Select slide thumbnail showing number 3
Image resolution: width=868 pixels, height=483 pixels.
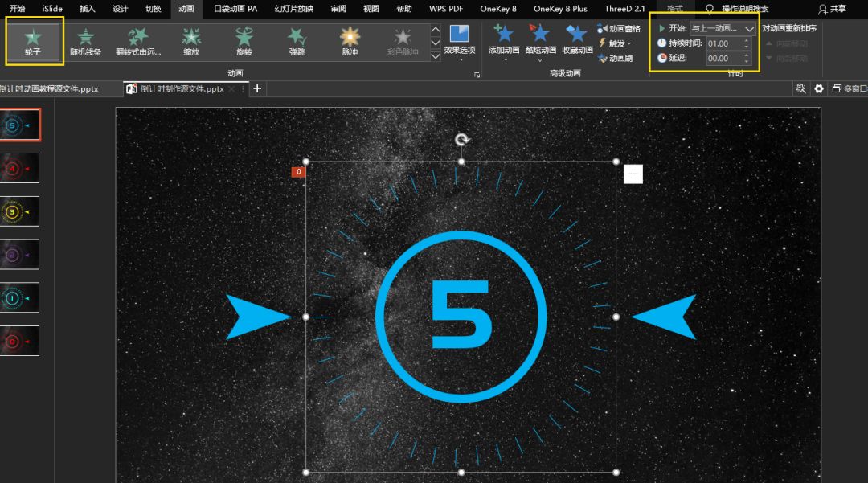[19, 211]
